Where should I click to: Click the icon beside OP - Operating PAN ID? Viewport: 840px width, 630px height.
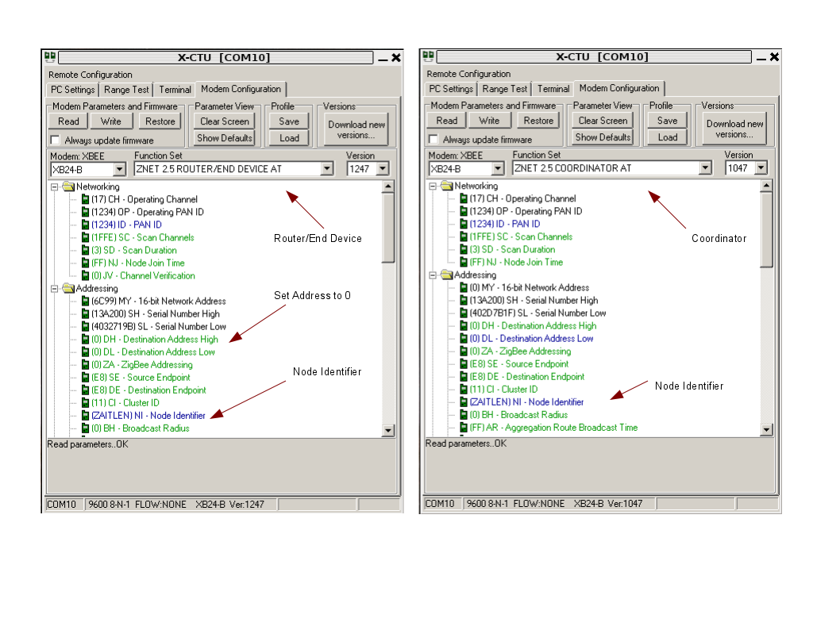click(x=84, y=211)
